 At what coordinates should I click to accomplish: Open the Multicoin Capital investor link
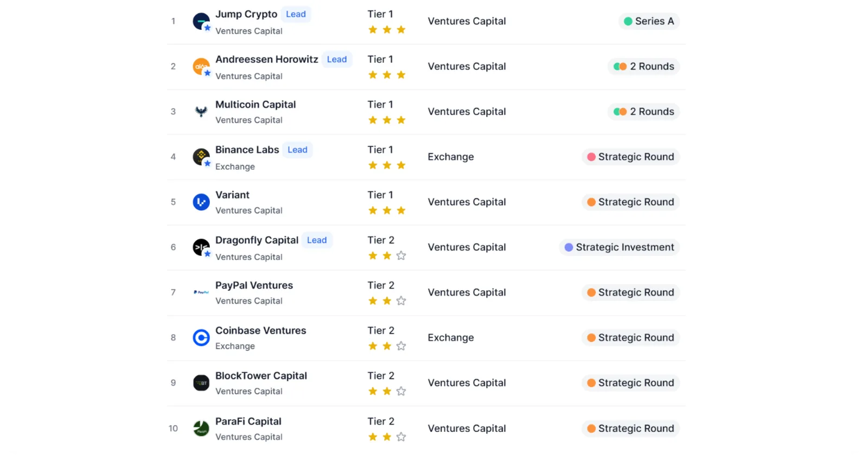[256, 104]
